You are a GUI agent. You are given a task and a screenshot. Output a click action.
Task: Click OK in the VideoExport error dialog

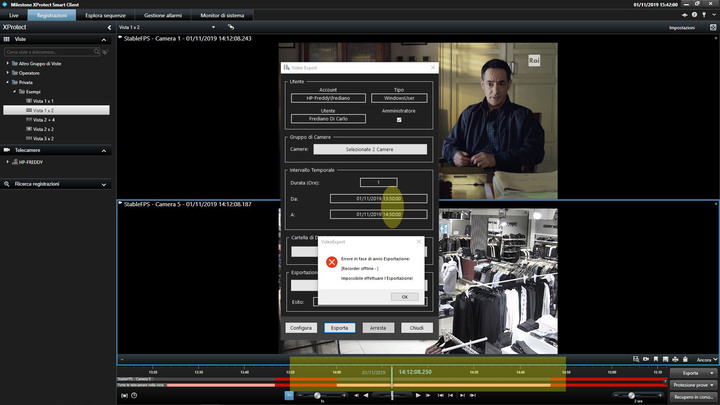point(404,297)
